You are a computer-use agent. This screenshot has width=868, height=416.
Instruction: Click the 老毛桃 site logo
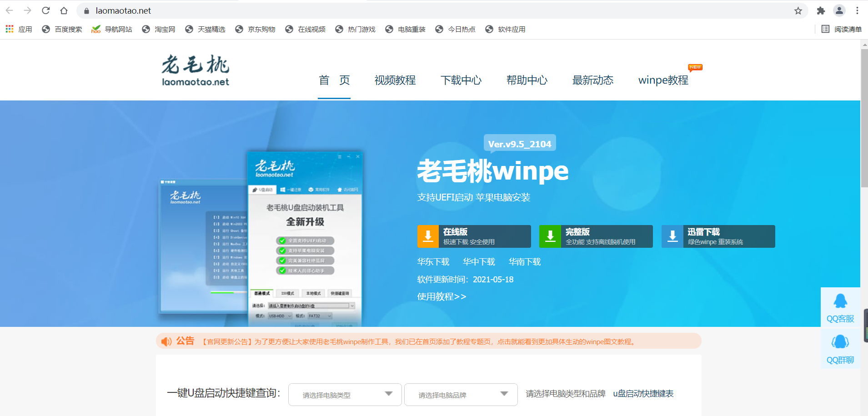point(196,70)
